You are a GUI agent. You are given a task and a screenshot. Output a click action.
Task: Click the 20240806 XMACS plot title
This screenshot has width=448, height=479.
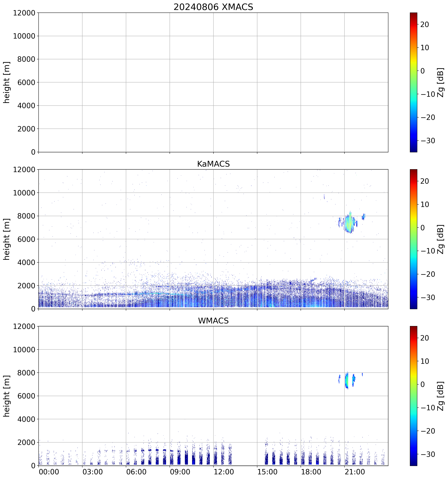[x=213, y=7]
